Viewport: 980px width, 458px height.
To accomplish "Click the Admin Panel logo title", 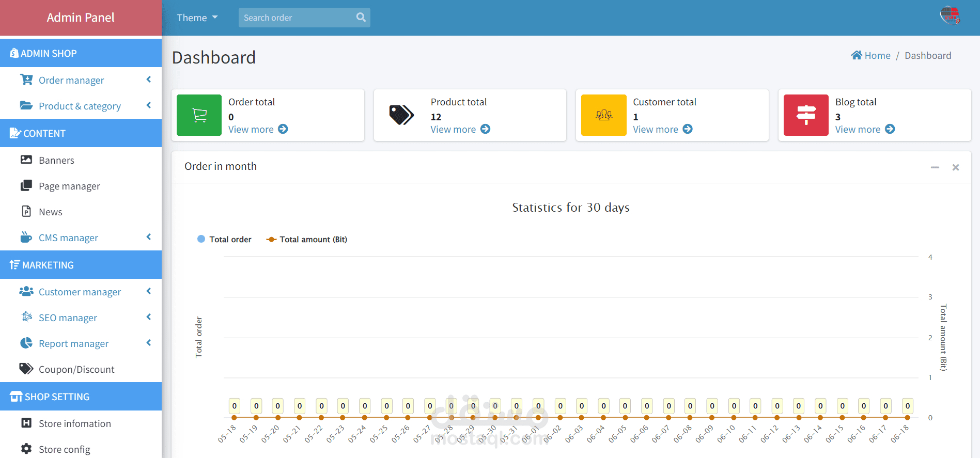I will (x=81, y=18).
